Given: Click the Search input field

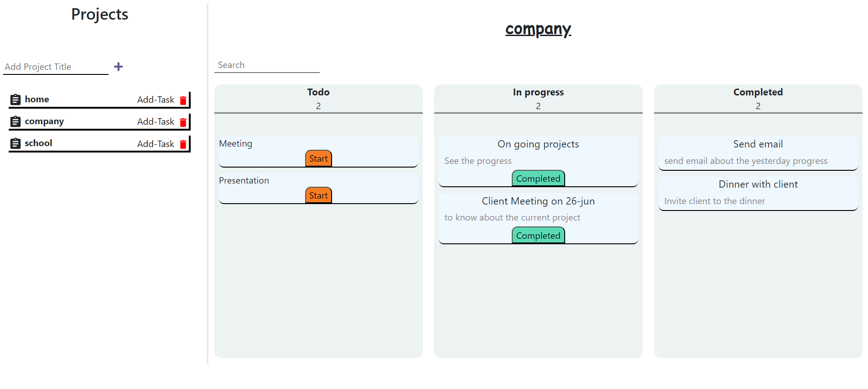Looking at the screenshot, I should (267, 65).
